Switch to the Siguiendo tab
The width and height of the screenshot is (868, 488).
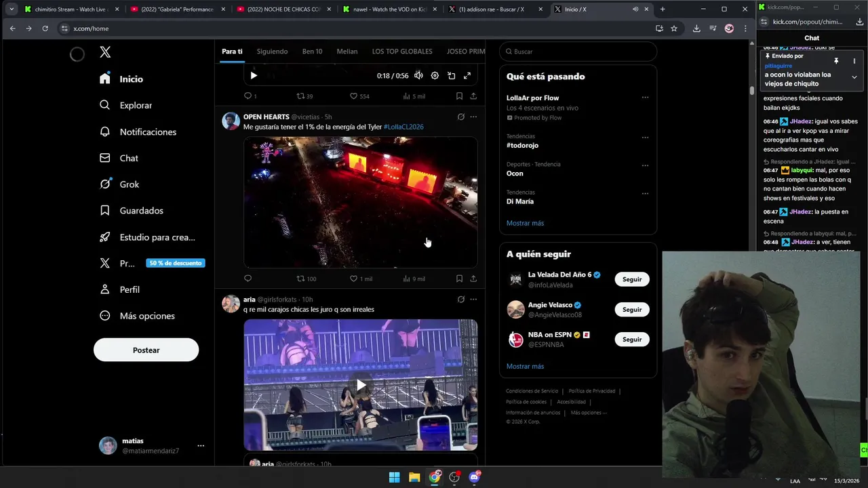click(272, 52)
